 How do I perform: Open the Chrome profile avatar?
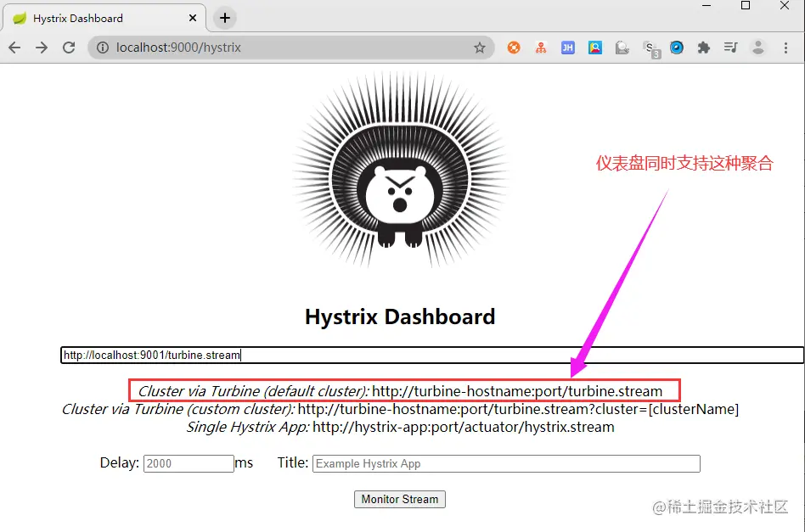758,48
